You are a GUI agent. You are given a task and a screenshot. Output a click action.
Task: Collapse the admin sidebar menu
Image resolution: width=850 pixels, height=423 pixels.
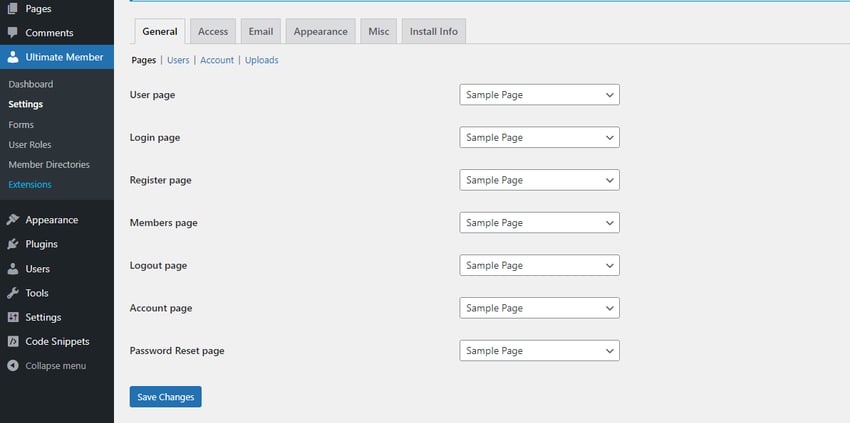point(47,366)
